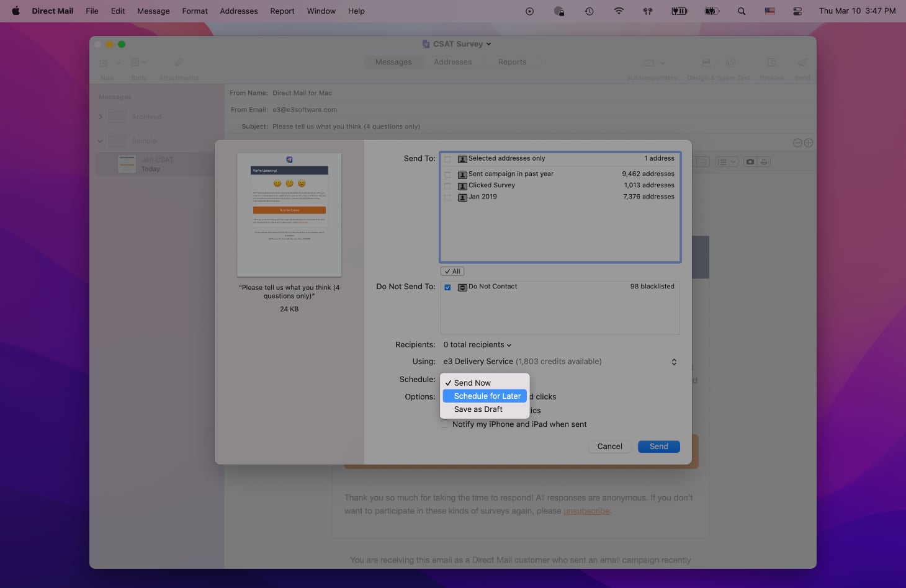Click the menu bar date and time

point(857,11)
